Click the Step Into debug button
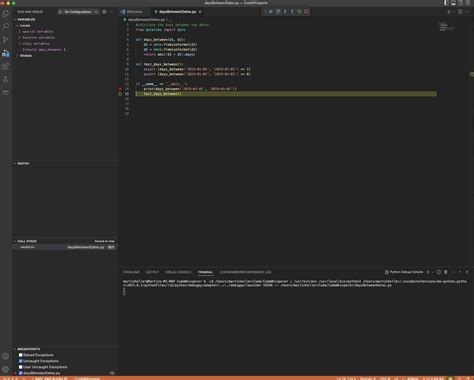Viewport: 474px width, 380px height. [x=285, y=12]
